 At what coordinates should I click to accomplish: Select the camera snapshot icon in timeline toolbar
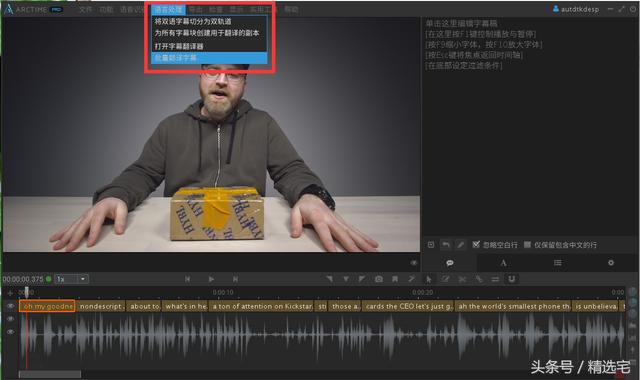379,279
